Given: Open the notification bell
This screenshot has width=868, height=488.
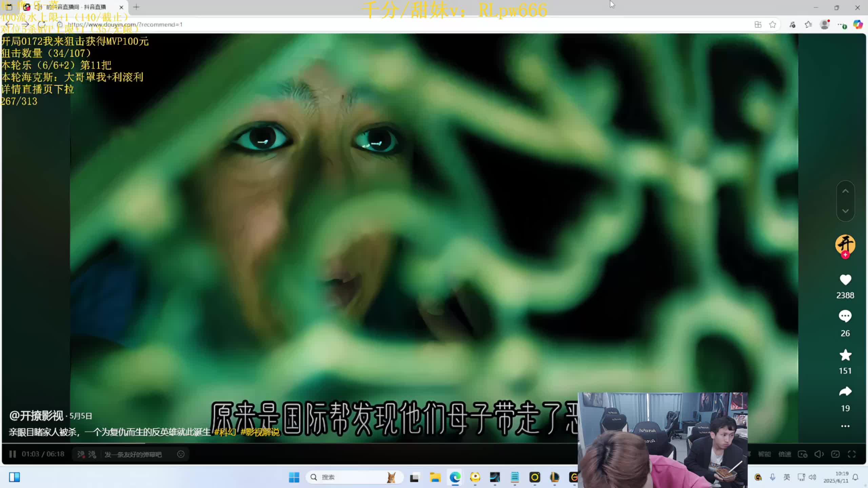Looking at the screenshot, I should (855, 477).
